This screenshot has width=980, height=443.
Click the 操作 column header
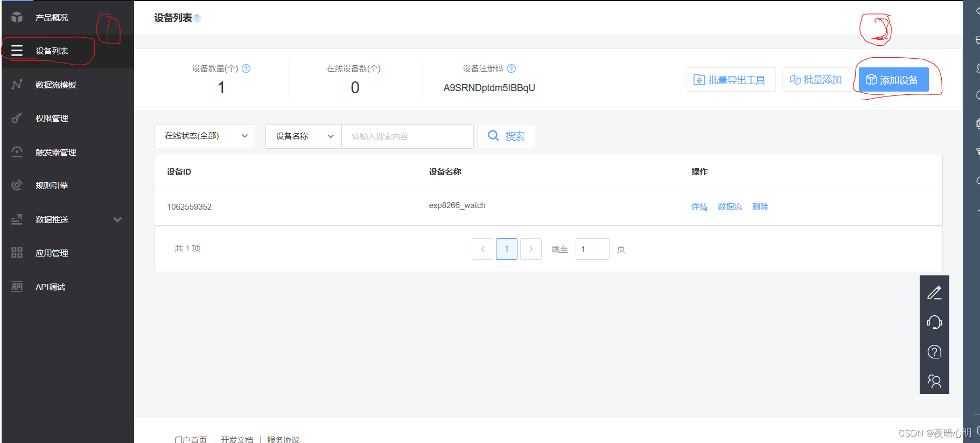[699, 172]
